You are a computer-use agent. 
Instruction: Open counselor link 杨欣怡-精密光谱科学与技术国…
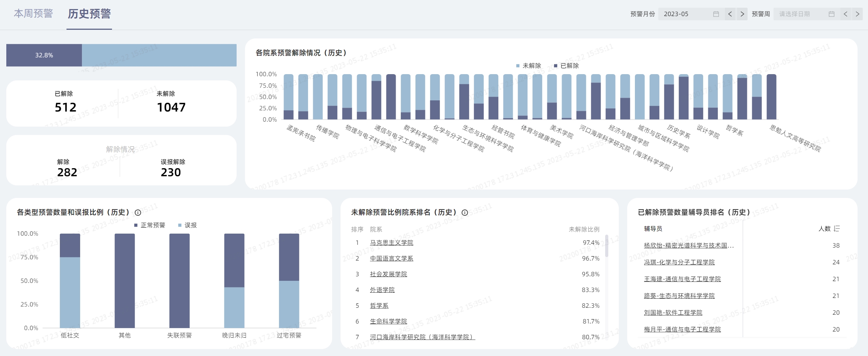point(689,245)
